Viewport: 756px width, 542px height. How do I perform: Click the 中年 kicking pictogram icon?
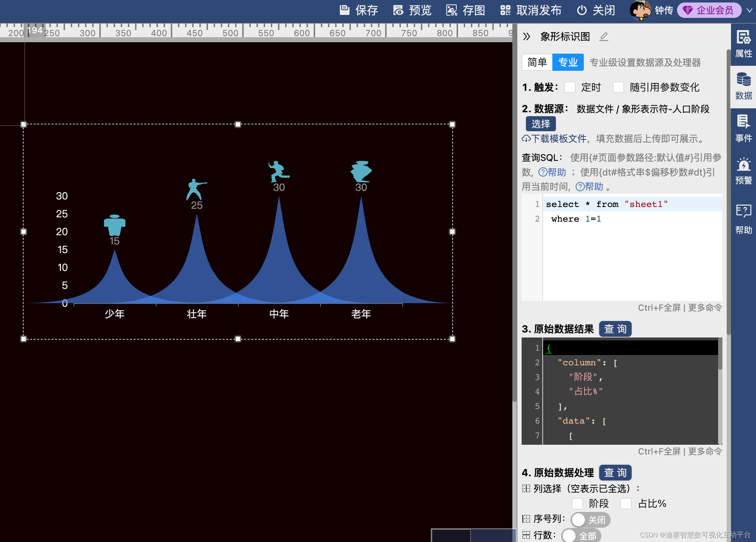pyautogui.click(x=279, y=172)
